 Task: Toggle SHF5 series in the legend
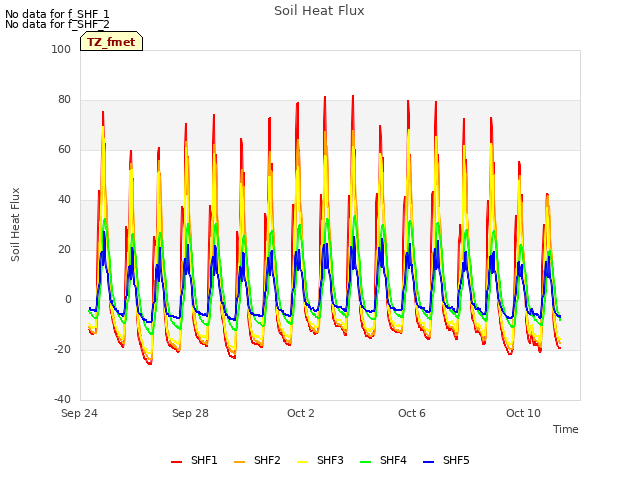click(x=446, y=460)
